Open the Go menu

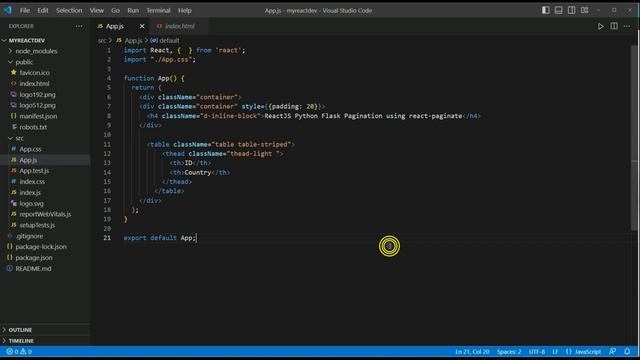pyautogui.click(x=116, y=10)
